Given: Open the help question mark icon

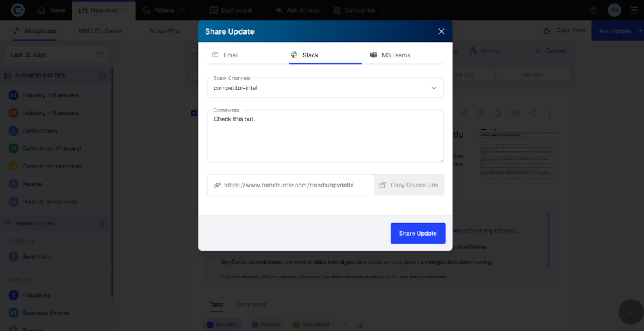Looking at the screenshot, I should [593, 10].
